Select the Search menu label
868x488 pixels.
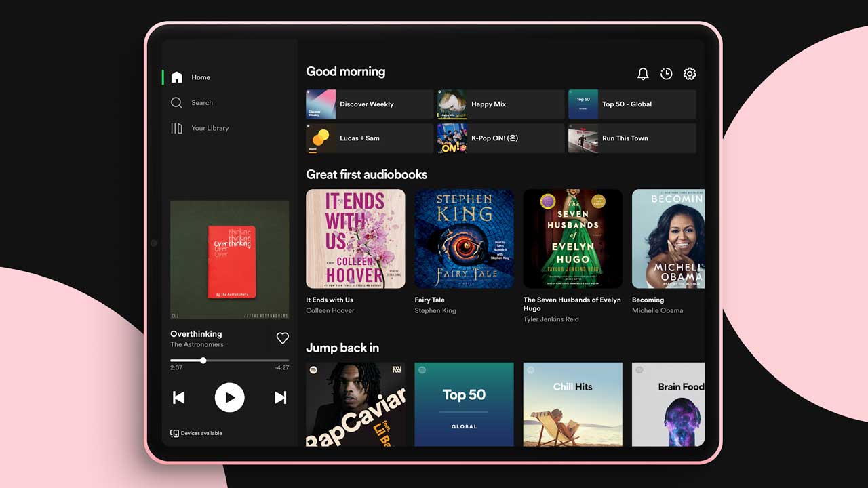point(202,103)
